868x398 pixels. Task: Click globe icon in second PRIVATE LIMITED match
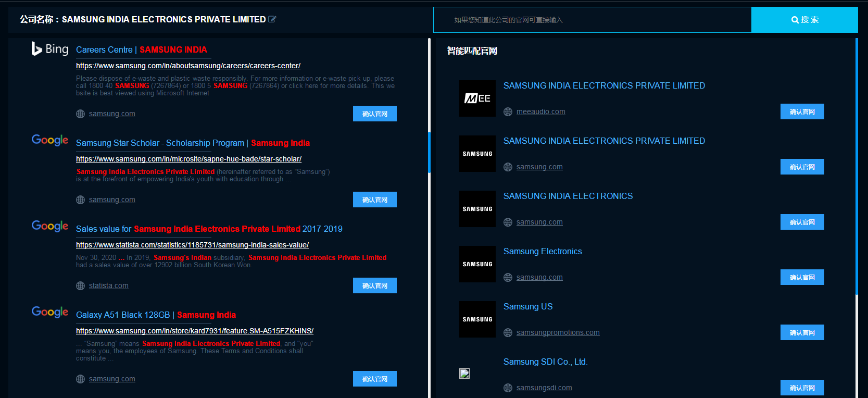click(x=508, y=167)
